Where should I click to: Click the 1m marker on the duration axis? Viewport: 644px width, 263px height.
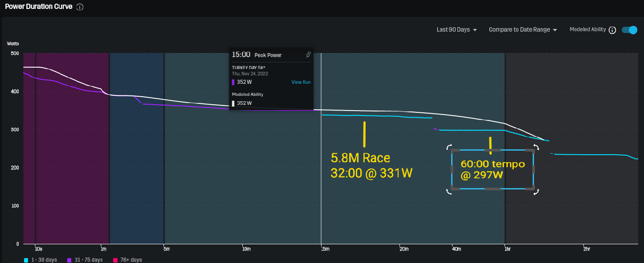[103, 249]
